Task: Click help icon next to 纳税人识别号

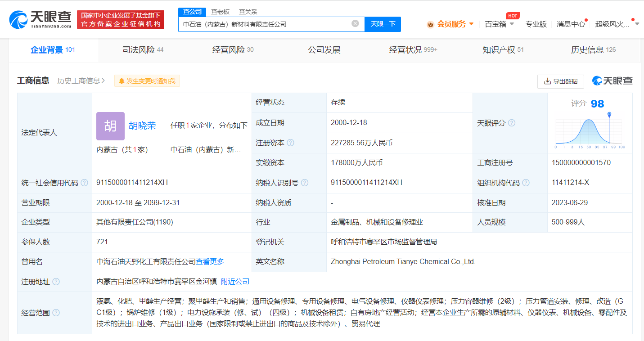Action: pos(305,183)
